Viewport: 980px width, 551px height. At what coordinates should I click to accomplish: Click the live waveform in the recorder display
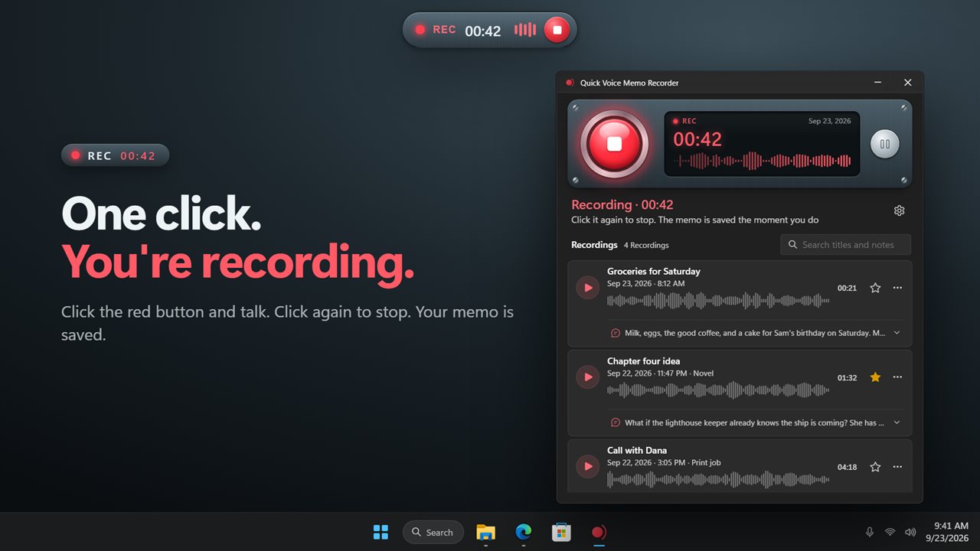pos(762,161)
